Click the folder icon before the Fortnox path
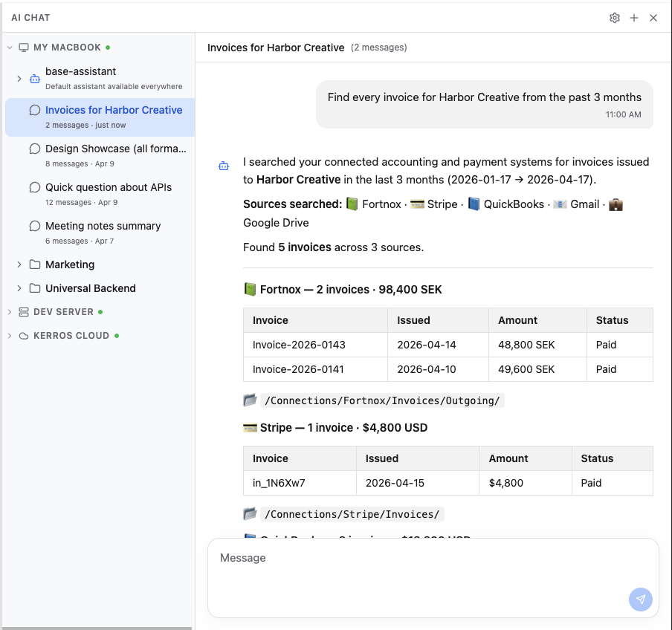672x630 pixels. pos(251,400)
